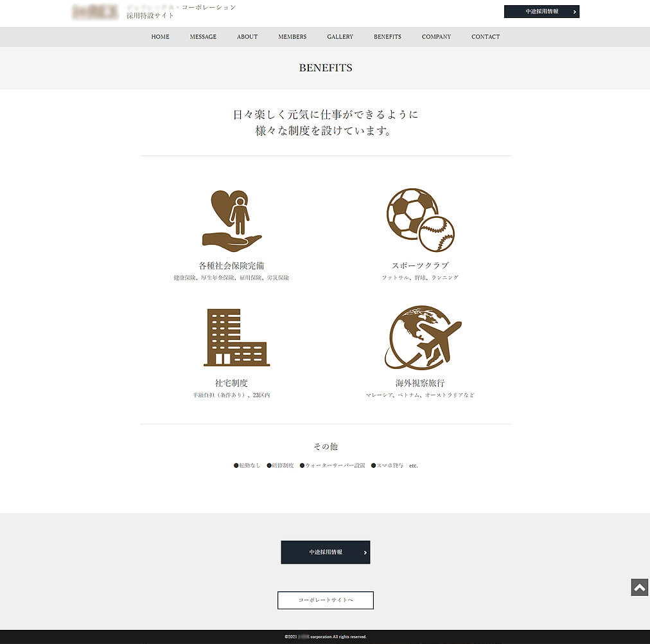
Task: Click the heart and hand insurance icon
Action: (231, 220)
